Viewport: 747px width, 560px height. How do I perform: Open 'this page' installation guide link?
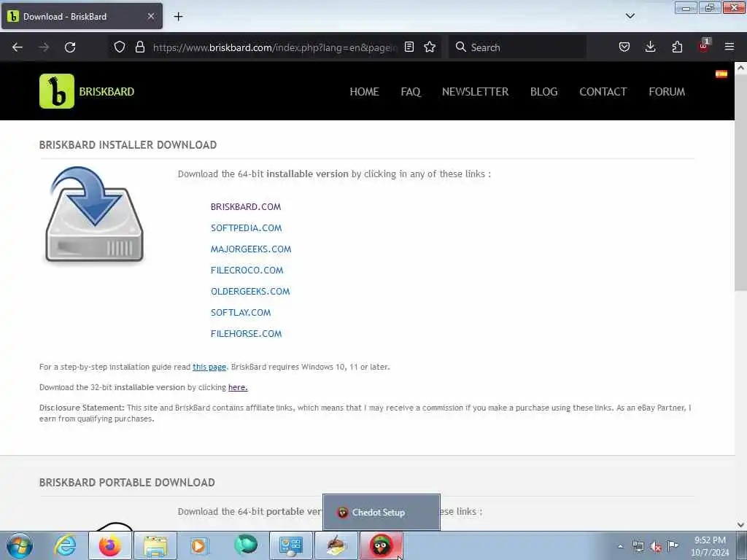point(209,367)
